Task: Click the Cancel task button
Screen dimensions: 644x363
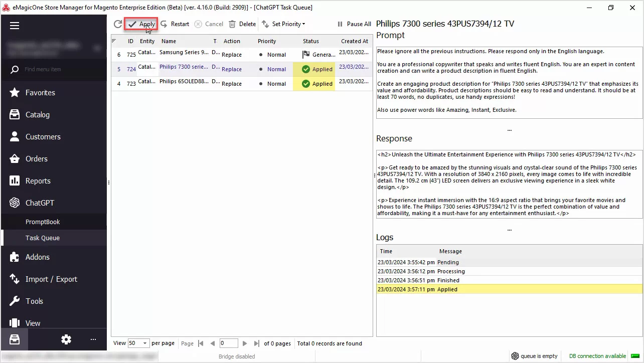Action: pos(209,24)
